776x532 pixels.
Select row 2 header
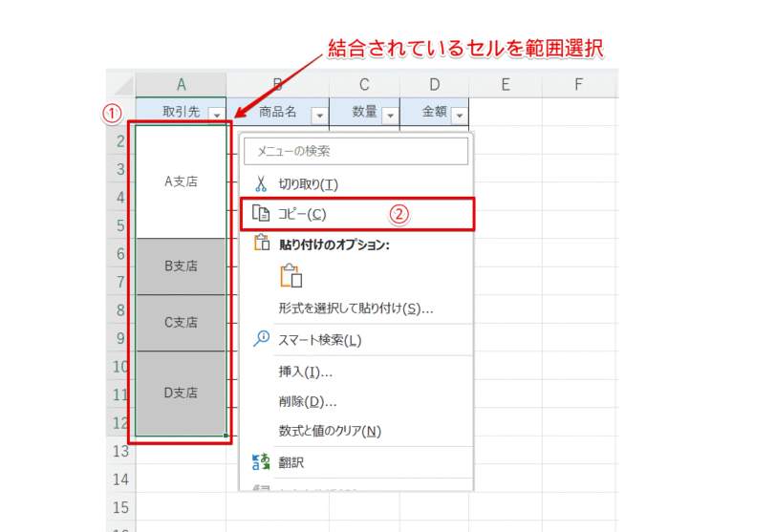click(120, 141)
